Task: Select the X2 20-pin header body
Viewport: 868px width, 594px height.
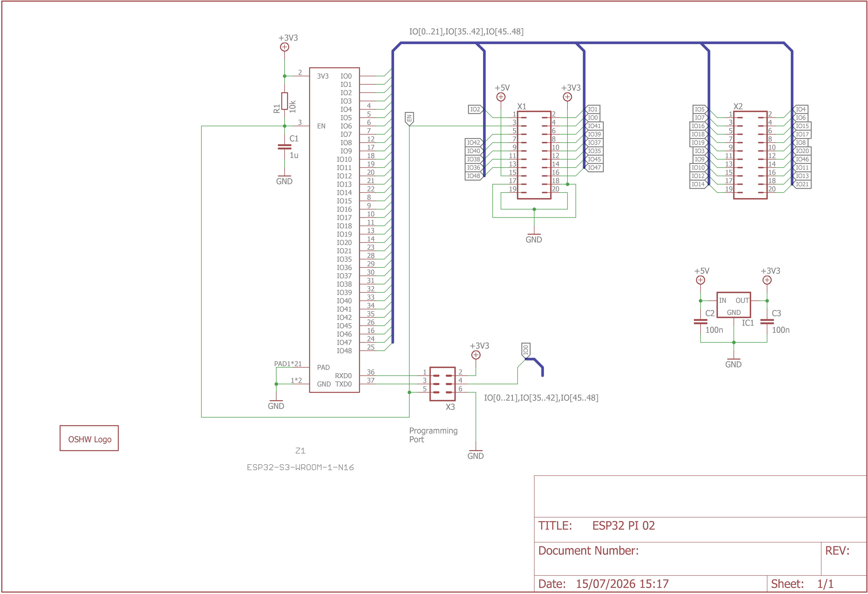Action: 750,155
